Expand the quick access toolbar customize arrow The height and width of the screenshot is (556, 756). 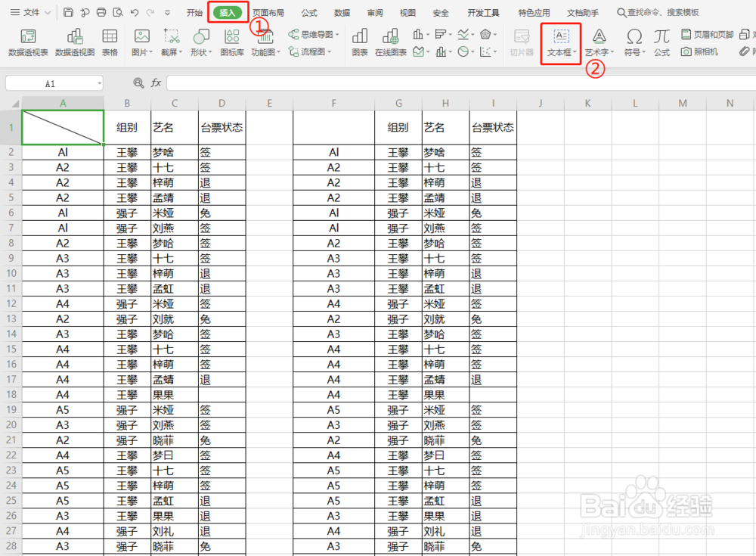point(167,13)
